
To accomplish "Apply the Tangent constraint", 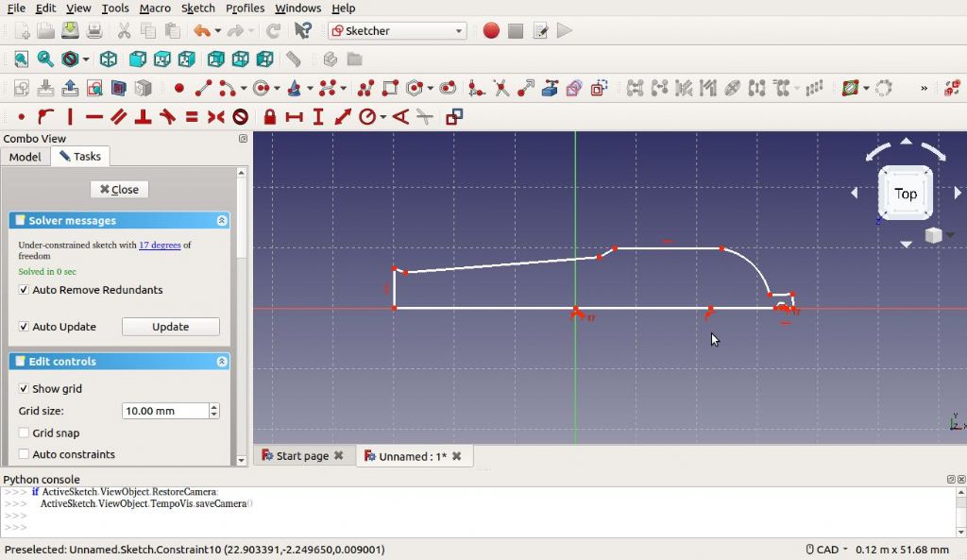I will tap(168, 116).
